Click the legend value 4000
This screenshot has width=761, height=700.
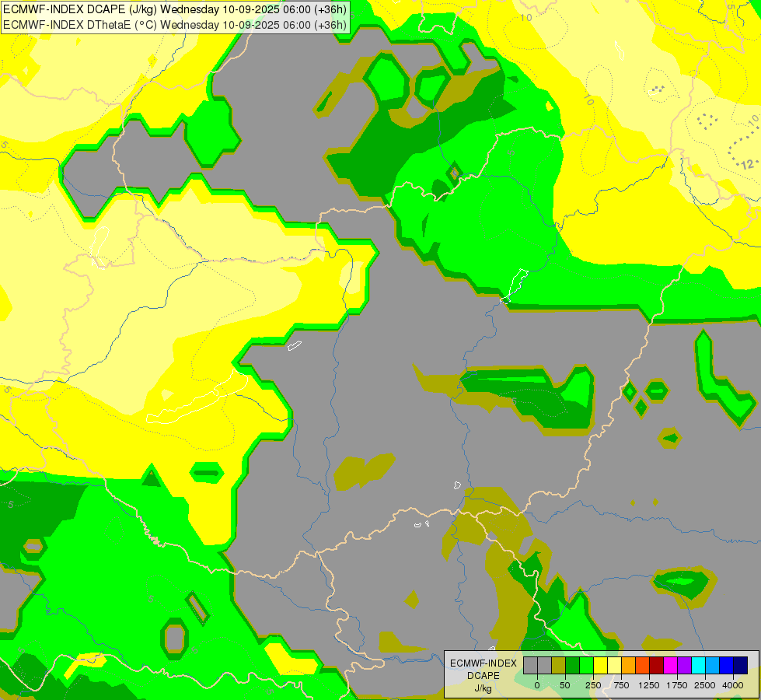733,685
